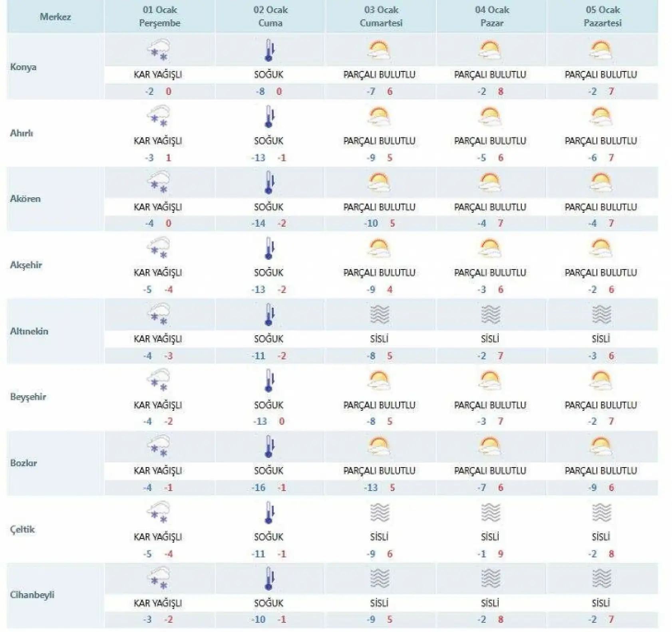Click Konya's snow icon for 01 Ocak
The width and height of the screenshot is (672, 632).
[x=159, y=50]
